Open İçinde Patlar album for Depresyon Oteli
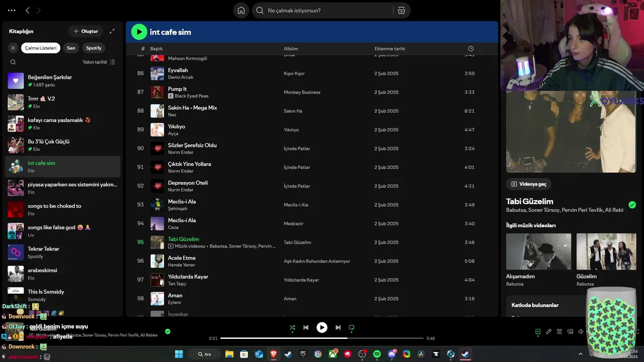Viewport: 644px width, 362px height. [x=297, y=186]
